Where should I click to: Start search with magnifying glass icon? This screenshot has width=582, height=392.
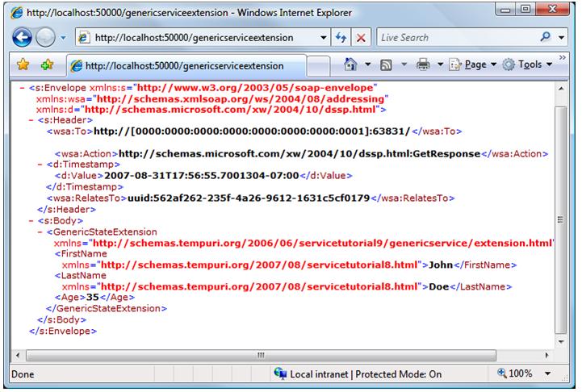(545, 37)
